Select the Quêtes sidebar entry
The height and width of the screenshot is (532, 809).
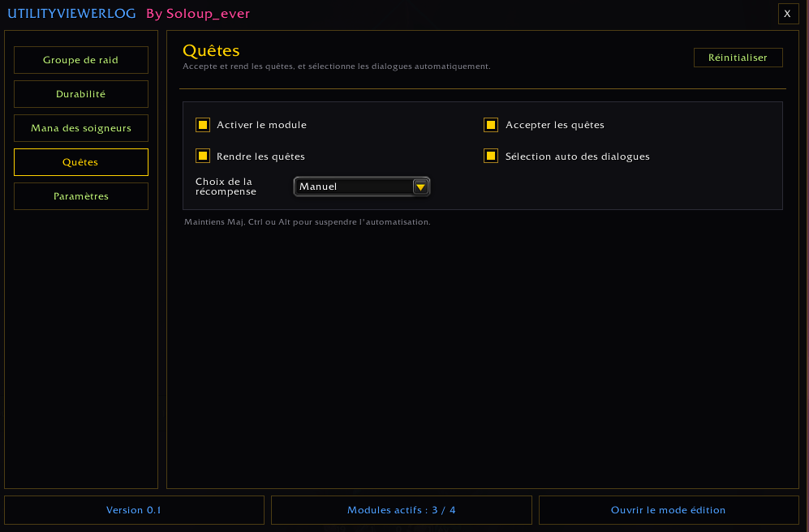tap(81, 162)
